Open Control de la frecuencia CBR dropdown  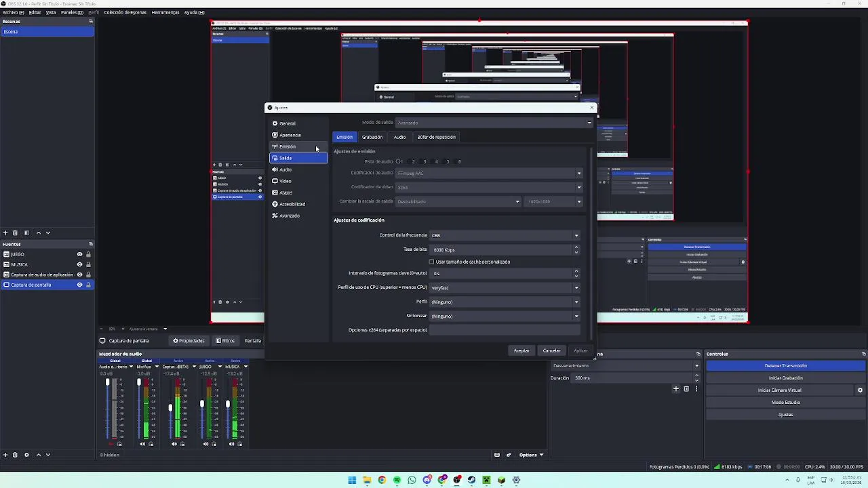click(x=505, y=235)
